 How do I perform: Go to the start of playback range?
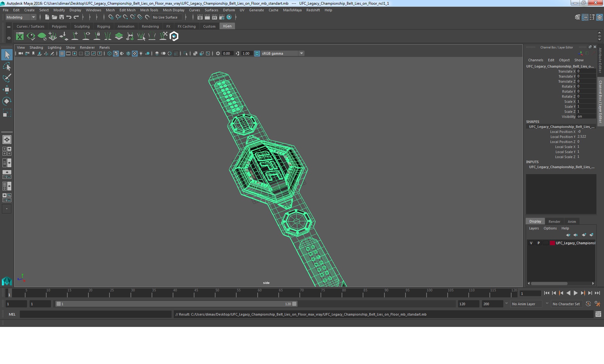pos(546,293)
